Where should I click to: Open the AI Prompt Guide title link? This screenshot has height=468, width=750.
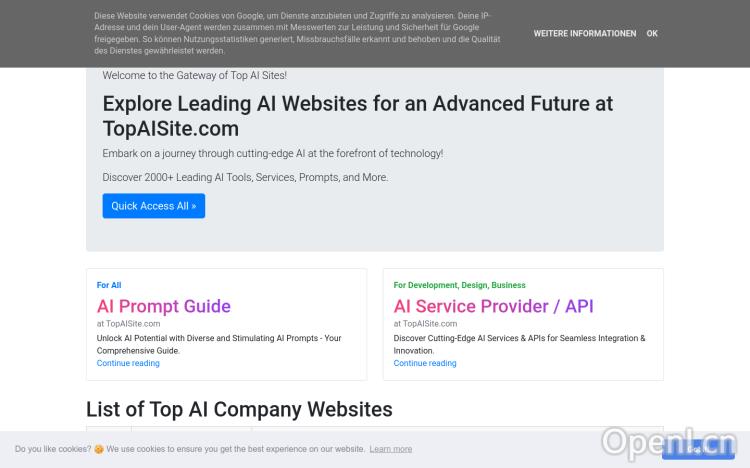coord(164,306)
